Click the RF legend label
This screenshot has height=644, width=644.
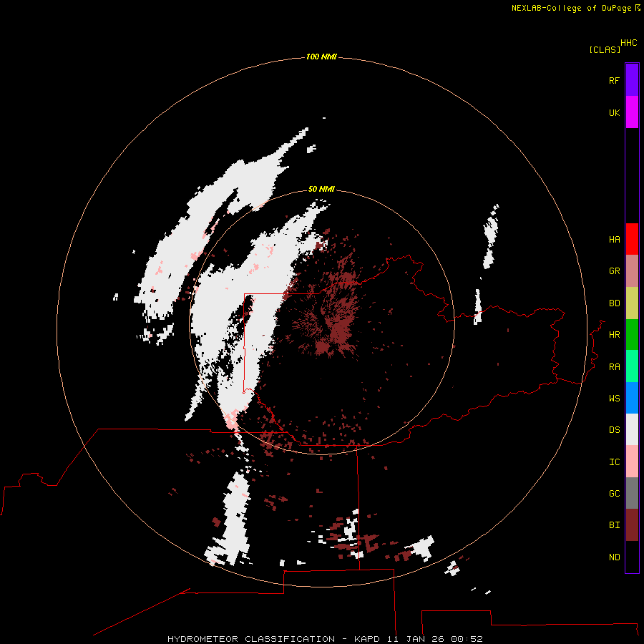(x=614, y=80)
